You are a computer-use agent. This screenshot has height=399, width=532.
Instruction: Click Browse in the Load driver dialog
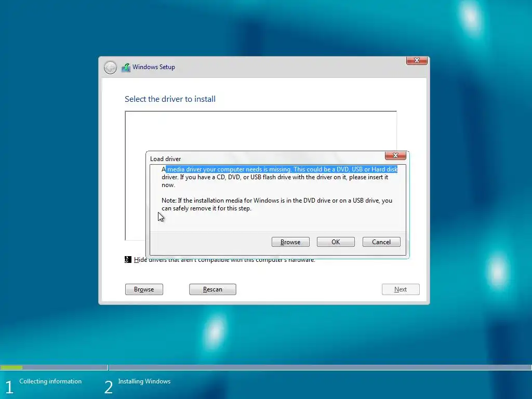click(x=290, y=242)
